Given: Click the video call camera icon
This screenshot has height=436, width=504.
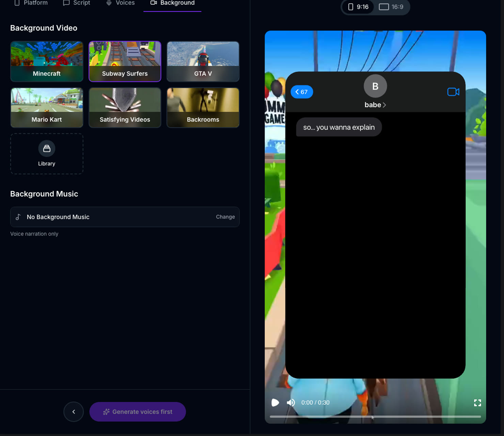Looking at the screenshot, I should [453, 92].
